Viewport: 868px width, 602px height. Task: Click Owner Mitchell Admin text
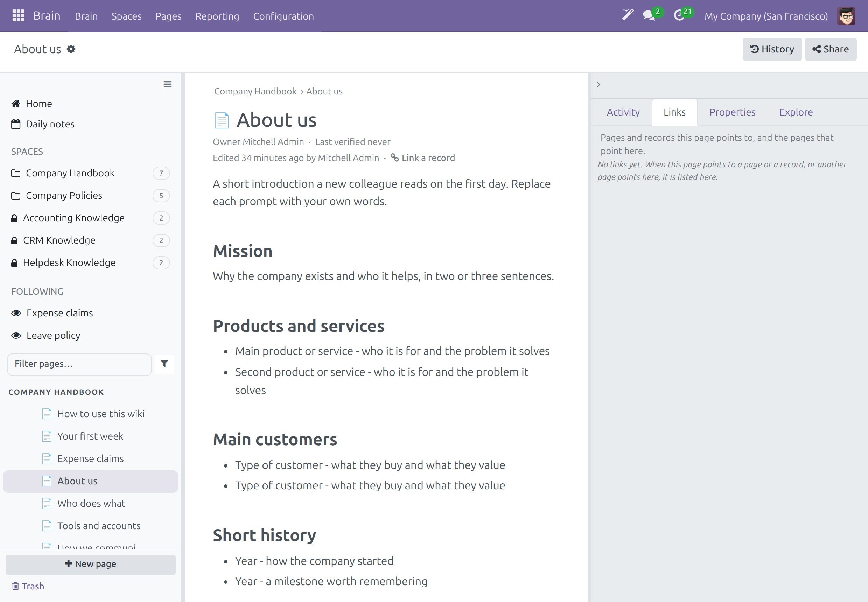coord(258,142)
